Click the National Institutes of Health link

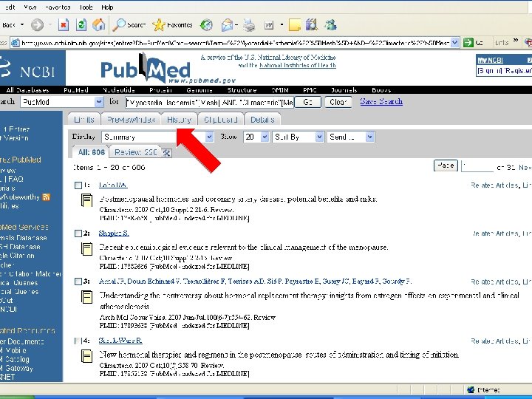tap(298, 65)
